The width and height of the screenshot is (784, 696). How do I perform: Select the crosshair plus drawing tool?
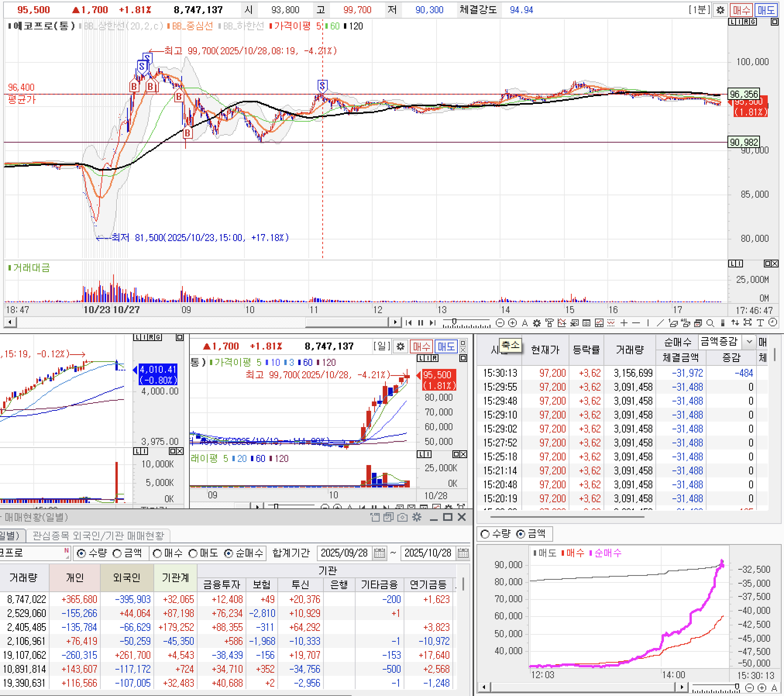[x=624, y=323]
